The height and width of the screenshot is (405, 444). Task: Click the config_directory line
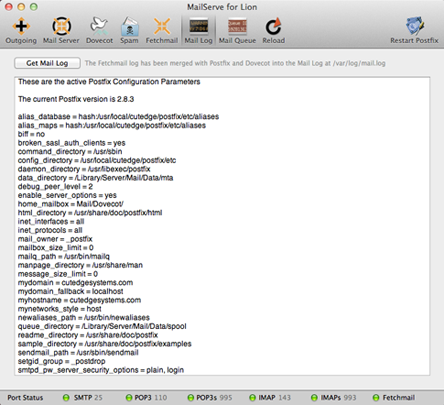[x=97, y=160]
